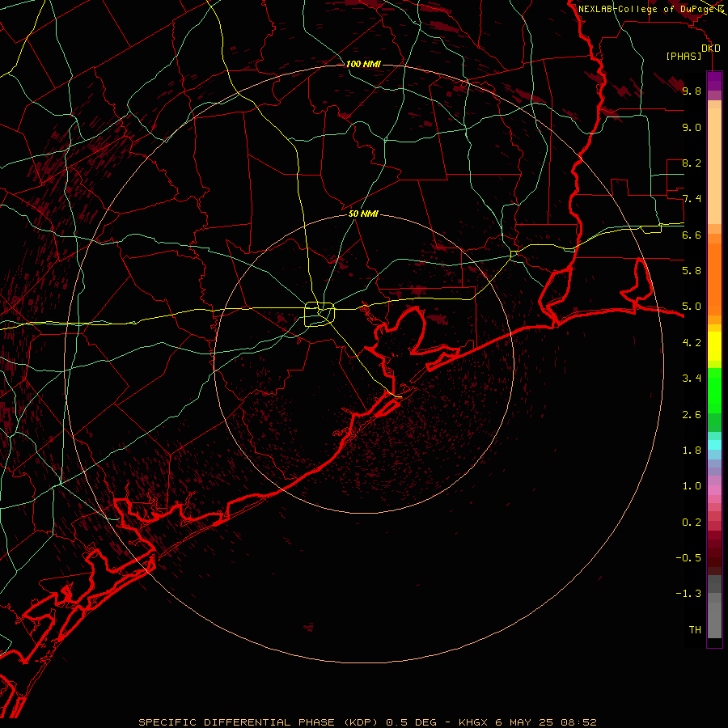This screenshot has height=728, width=728.
Task: Click the 5.8 value on the color scale
Action: click(x=692, y=271)
